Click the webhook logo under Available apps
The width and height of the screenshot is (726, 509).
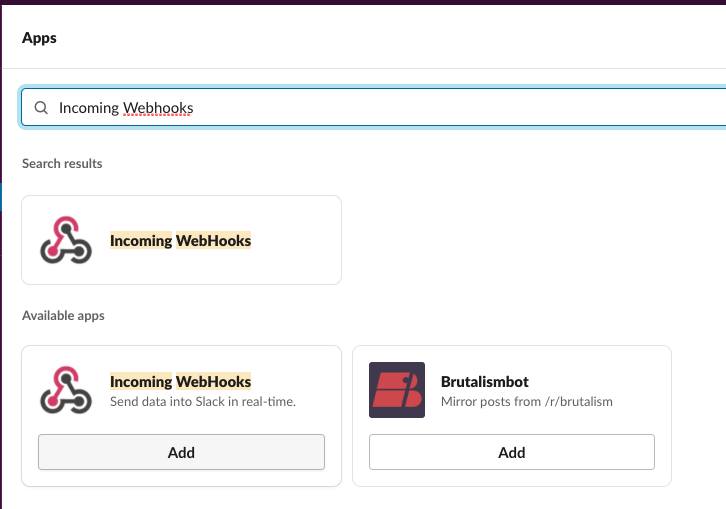click(66, 390)
